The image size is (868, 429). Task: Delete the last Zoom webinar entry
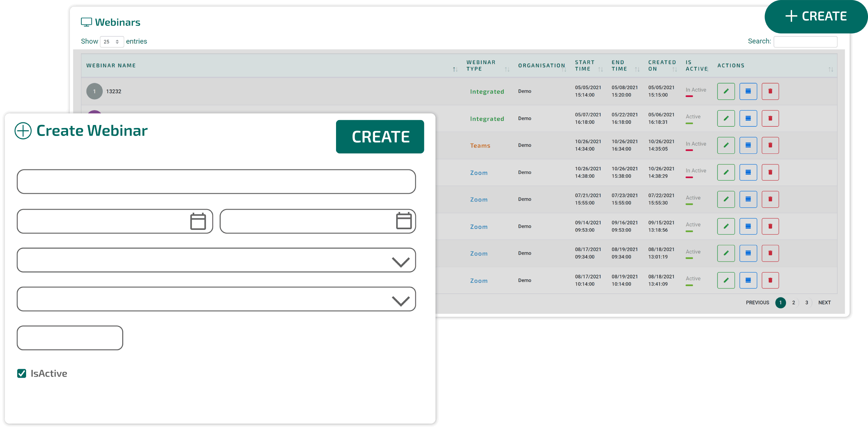tap(770, 280)
